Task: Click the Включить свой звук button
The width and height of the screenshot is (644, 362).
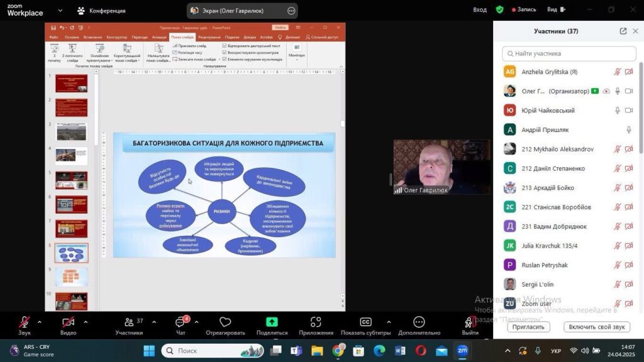Action: 597,327
